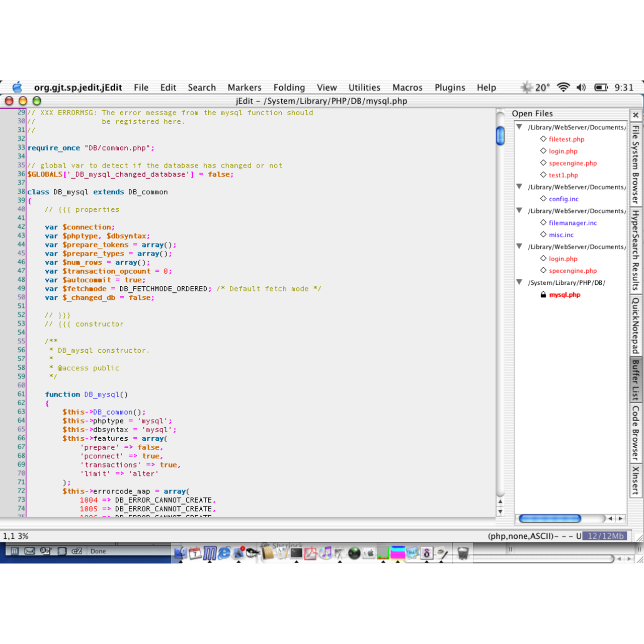The width and height of the screenshot is (644, 644).
Task: Click the diamond icon next to filetest.php
Action: tap(543, 139)
